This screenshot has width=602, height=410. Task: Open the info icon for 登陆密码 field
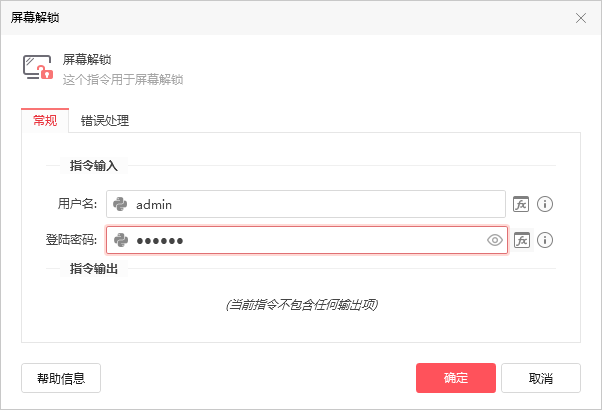[545, 240]
